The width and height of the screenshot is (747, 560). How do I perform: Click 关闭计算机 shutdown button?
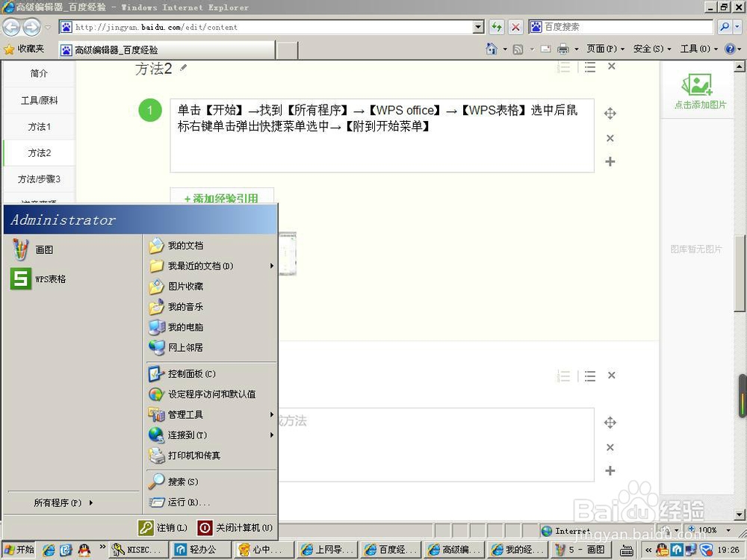pos(235,528)
